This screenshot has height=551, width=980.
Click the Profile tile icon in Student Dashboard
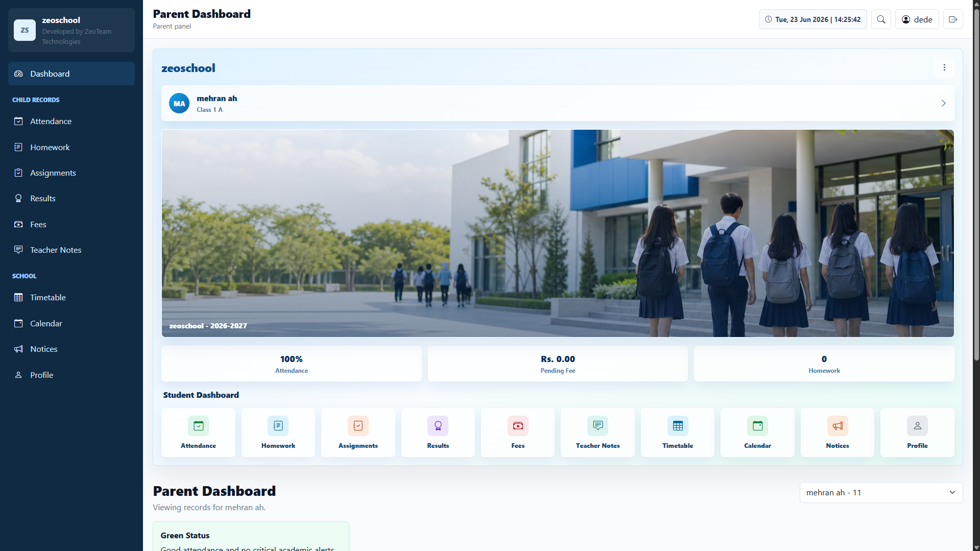coord(917,425)
